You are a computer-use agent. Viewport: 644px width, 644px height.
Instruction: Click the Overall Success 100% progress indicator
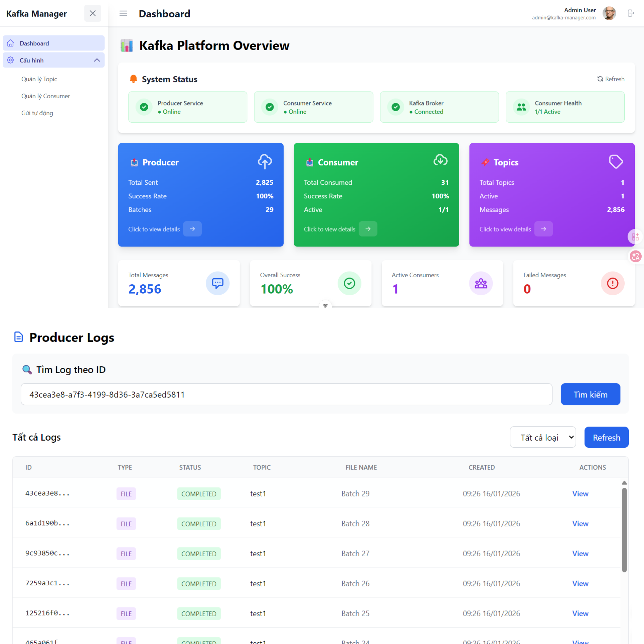(x=349, y=283)
